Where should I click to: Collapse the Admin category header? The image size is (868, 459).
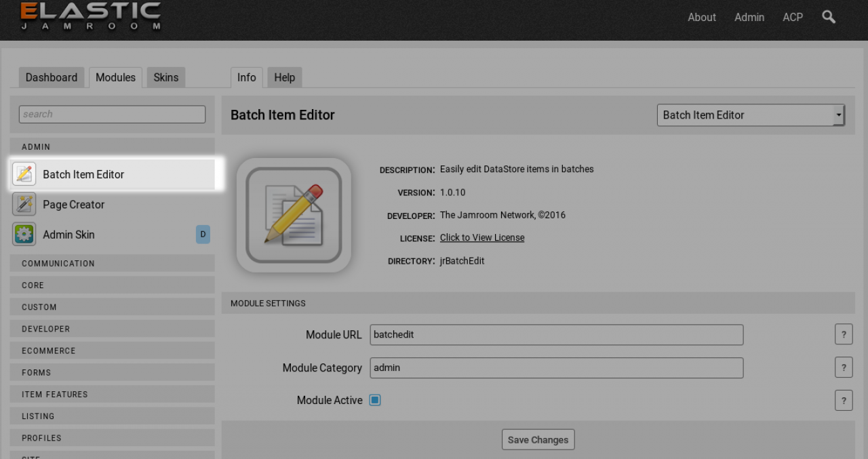[112, 146]
